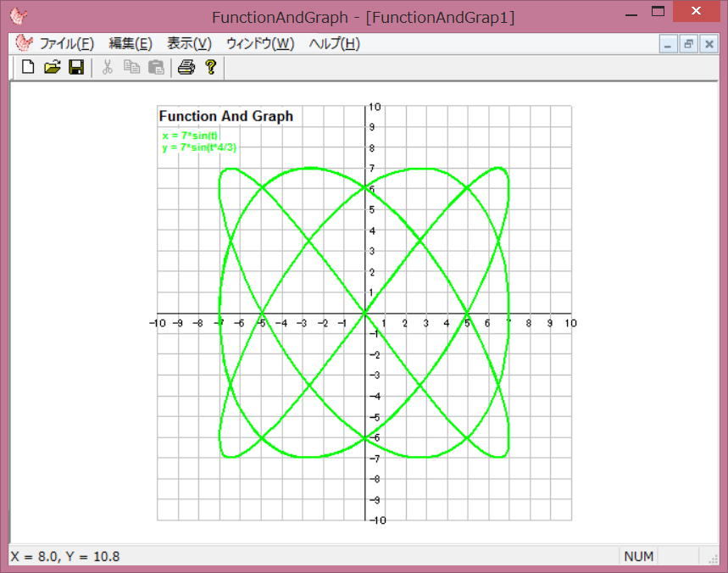Open the 表示(V) menu
This screenshot has height=573, width=728.
coord(189,43)
